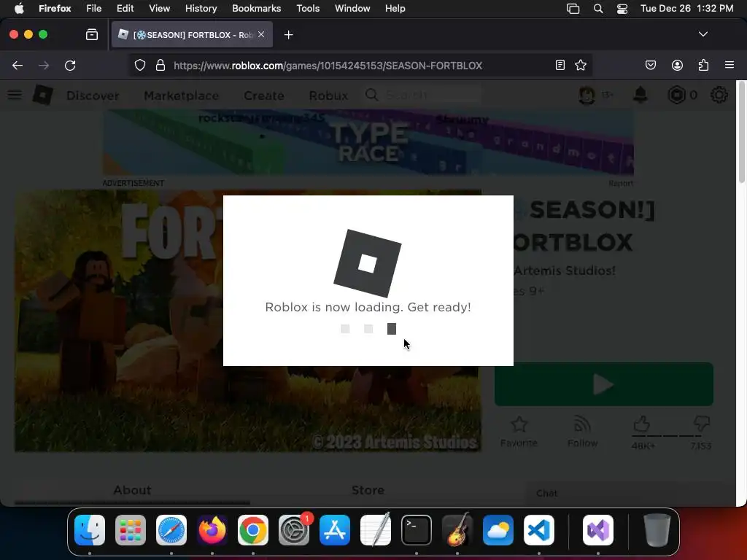Open Launchpad from the Dock
The width and height of the screenshot is (747, 560).
pyautogui.click(x=131, y=530)
